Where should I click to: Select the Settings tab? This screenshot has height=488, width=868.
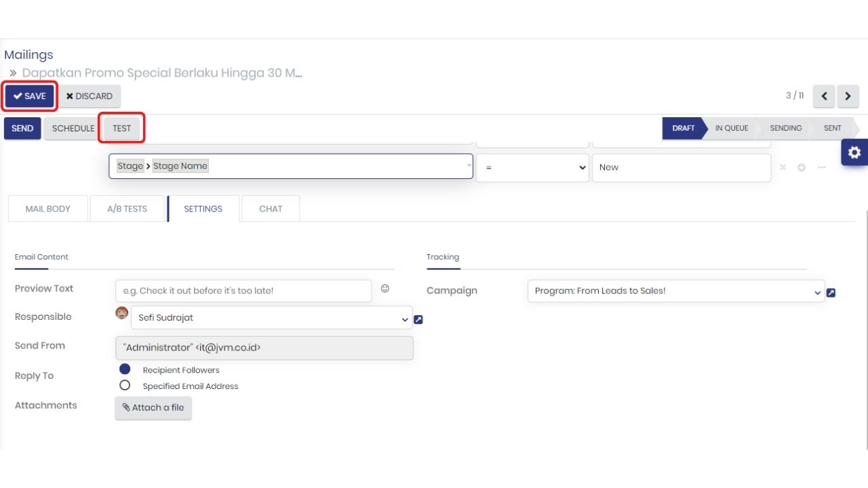[x=203, y=209]
